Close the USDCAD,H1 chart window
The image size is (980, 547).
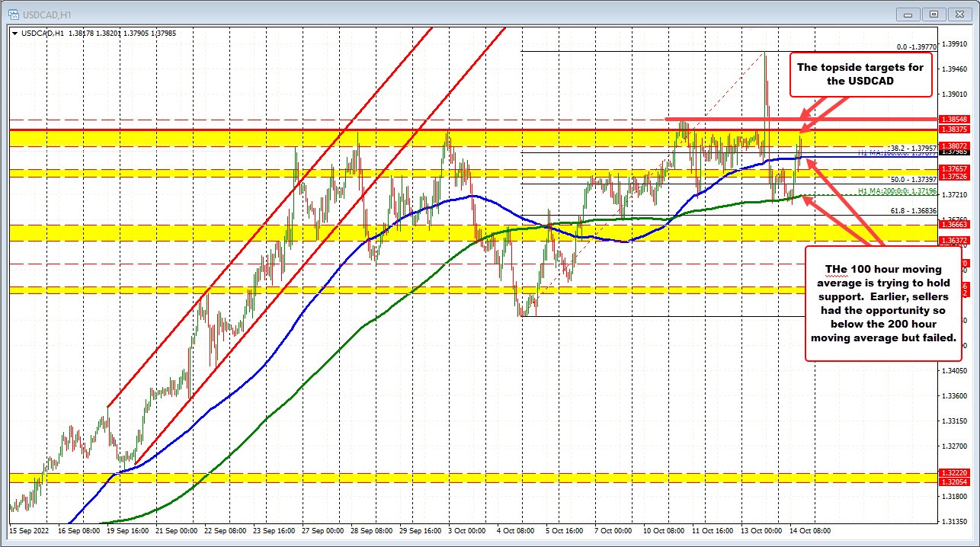[x=959, y=14]
